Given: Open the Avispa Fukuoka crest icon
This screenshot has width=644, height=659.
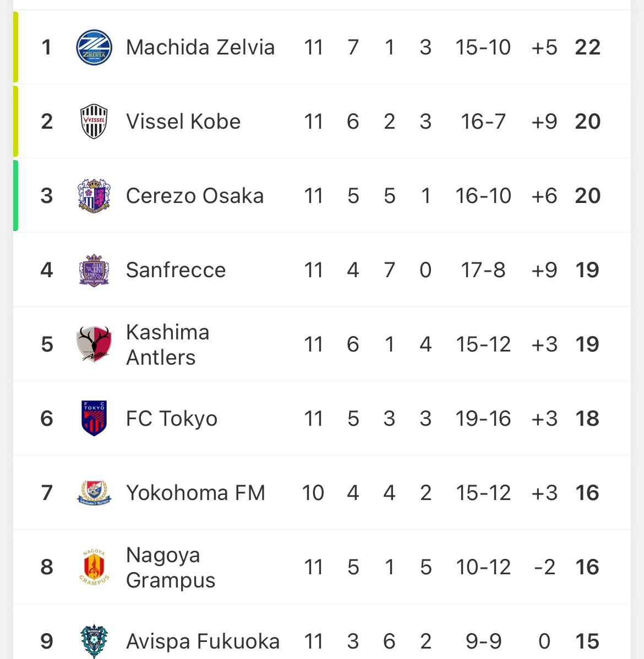Looking at the screenshot, I should [94, 641].
